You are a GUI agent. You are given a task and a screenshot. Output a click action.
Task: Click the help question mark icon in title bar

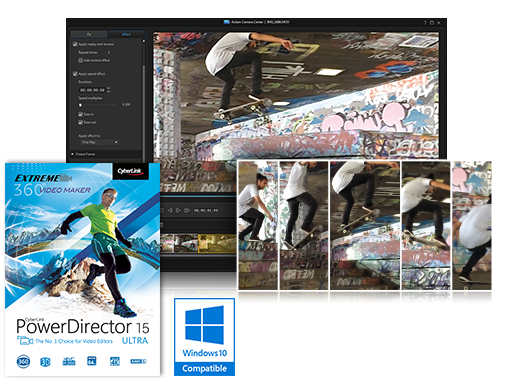(425, 23)
